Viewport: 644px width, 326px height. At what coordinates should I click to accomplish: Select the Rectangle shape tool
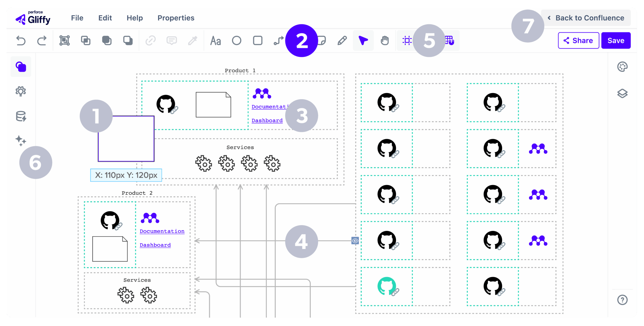pyautogui.click(x=258, y=40)
